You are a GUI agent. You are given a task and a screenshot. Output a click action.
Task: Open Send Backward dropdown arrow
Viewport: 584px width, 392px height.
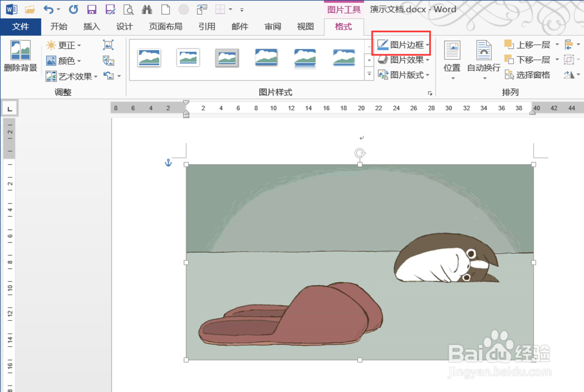point(557,60)
